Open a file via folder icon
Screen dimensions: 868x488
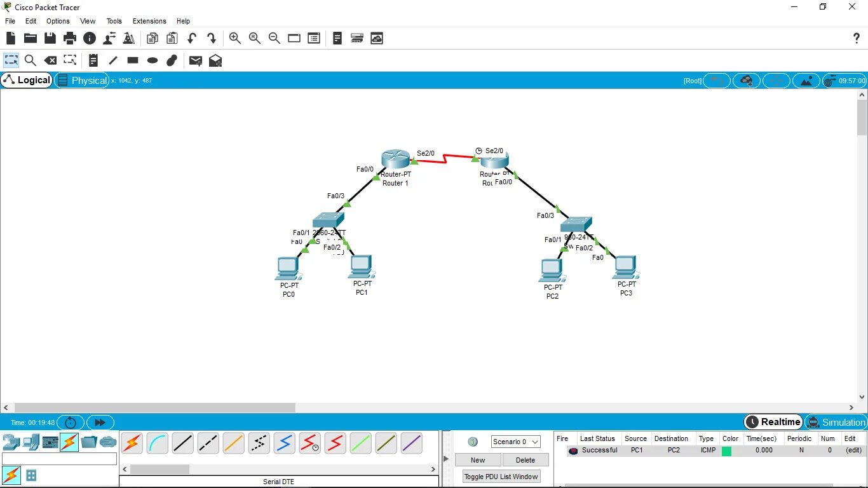tap(30, 38)
